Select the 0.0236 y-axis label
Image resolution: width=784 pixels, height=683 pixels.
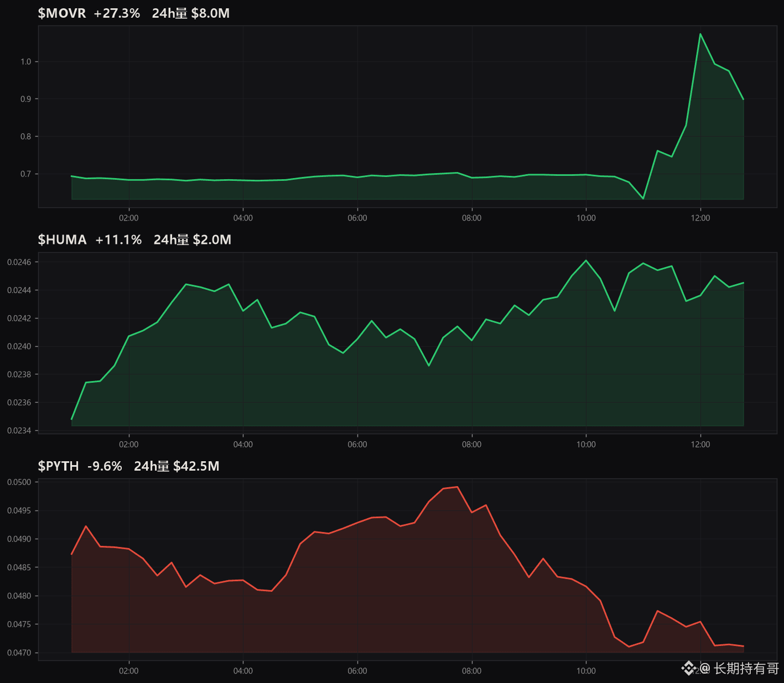click(x=19, y=403)
